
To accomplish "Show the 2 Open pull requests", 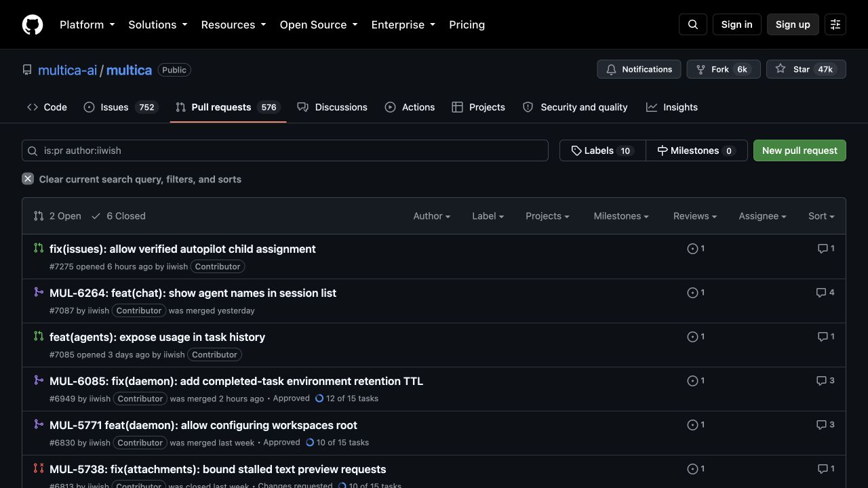I will point(58,216).
